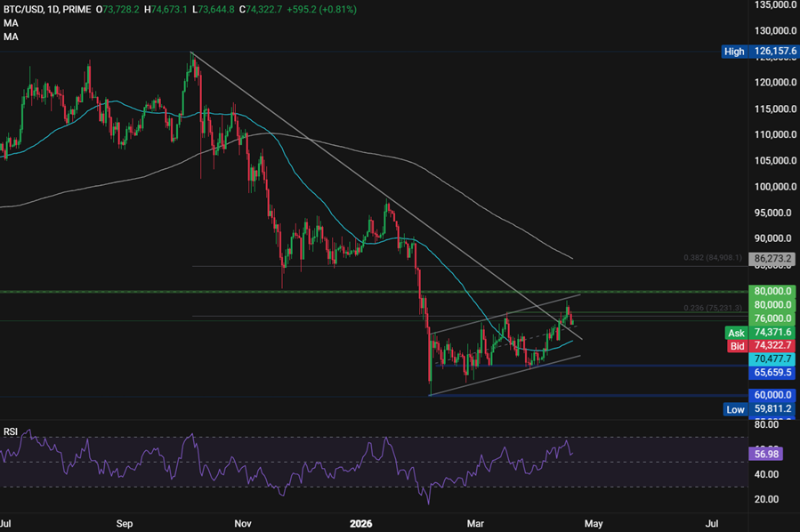Click the red Bid price label
Image resolution: width=800 pixels, height=532 pixels.
737,346
